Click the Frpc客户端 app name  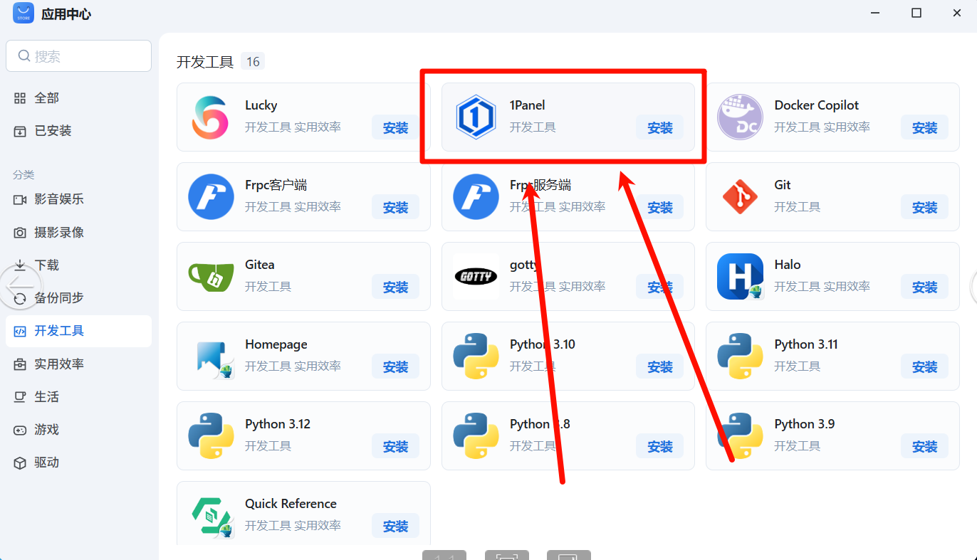click(276, 185)
